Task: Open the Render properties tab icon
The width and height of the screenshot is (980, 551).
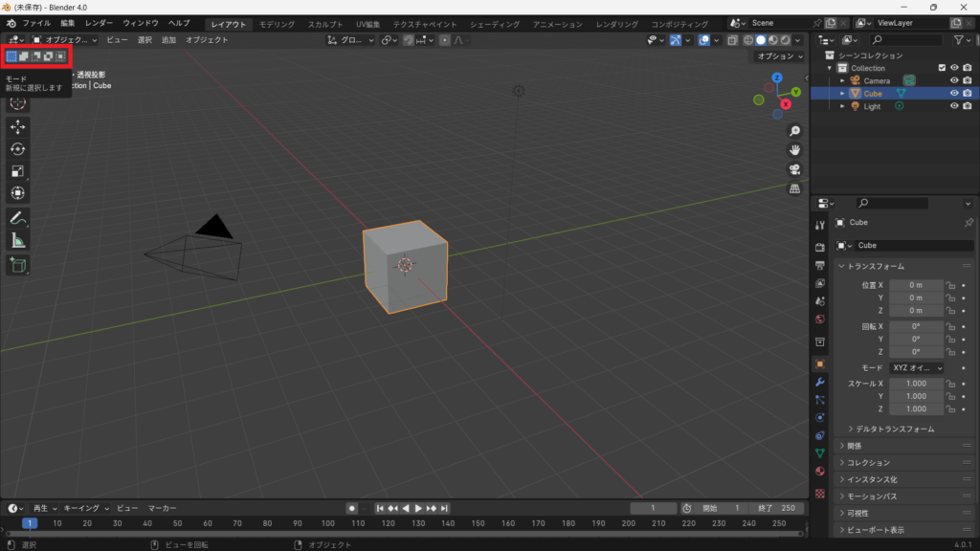Action: pyautogui.click(x=820, y=248)
